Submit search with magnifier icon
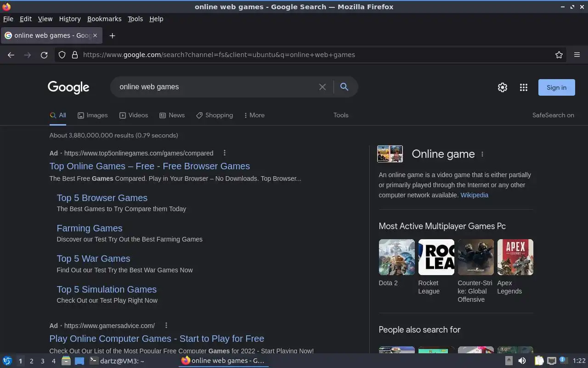Viewport: 588px width, 368px height. coord(344,87)
